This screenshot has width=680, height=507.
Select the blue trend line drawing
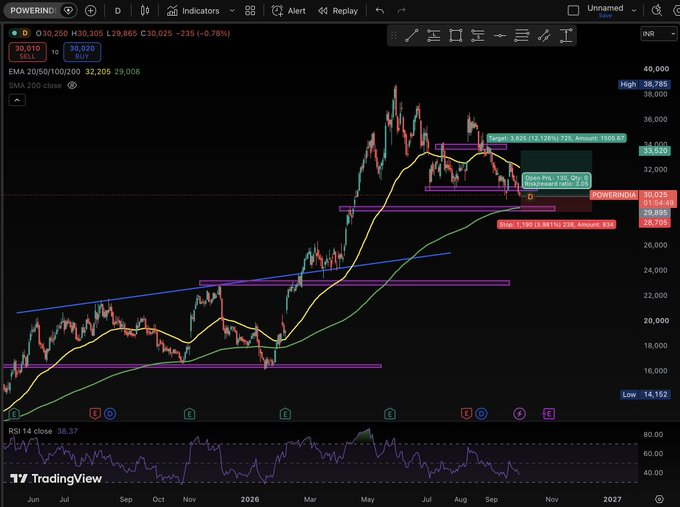point(233,283)
